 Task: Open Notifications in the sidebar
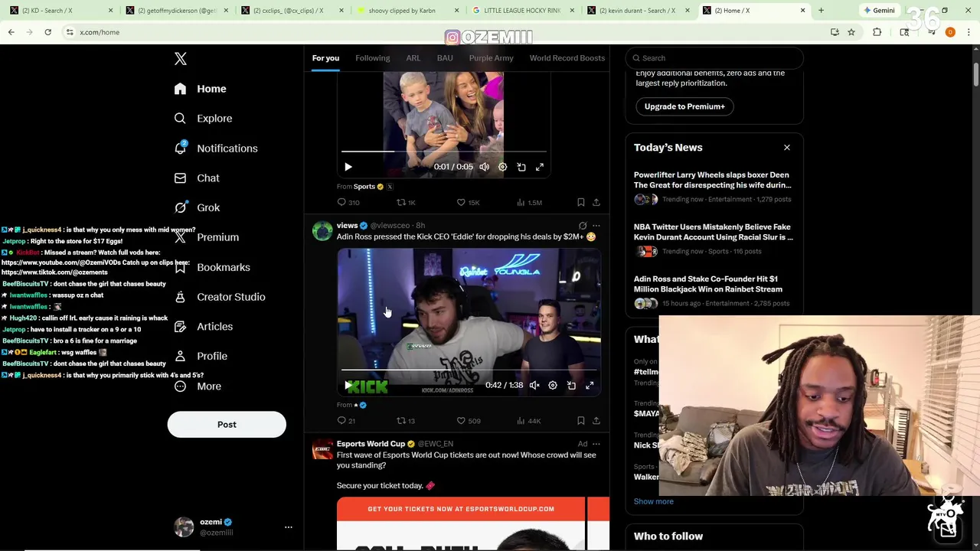(x=215, y=148)
